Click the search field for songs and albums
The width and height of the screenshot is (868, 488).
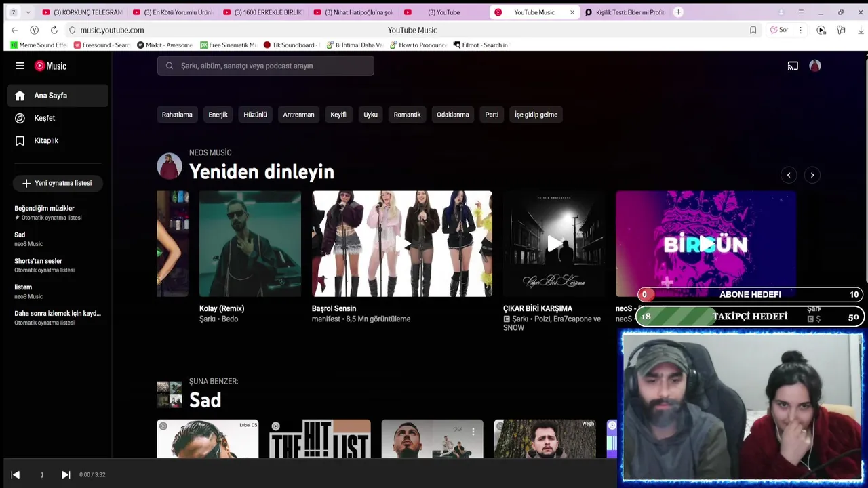point(266,66)
